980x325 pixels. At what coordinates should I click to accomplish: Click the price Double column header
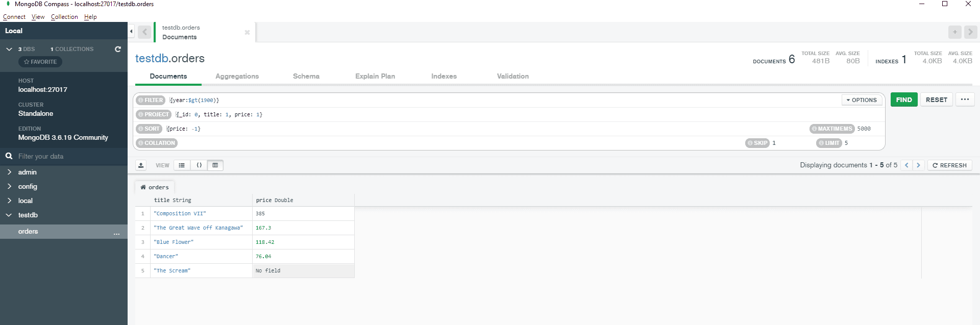(x=303, y=200)
